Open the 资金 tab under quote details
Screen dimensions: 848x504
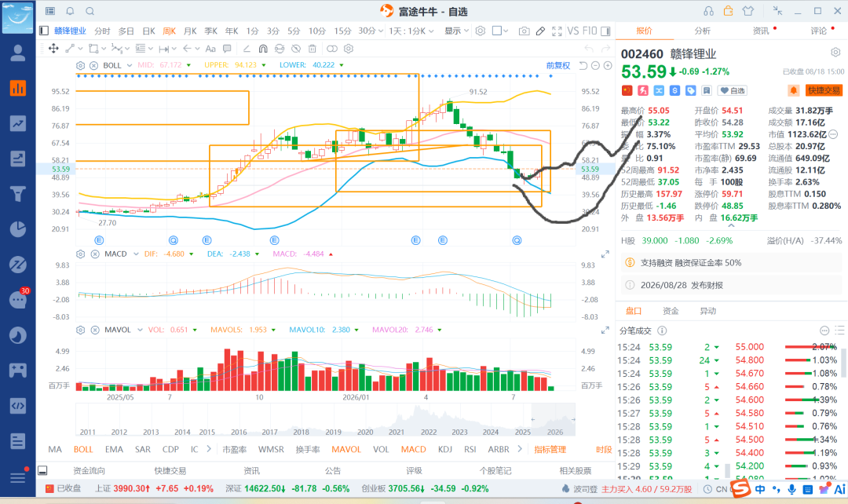pos(671,311)
